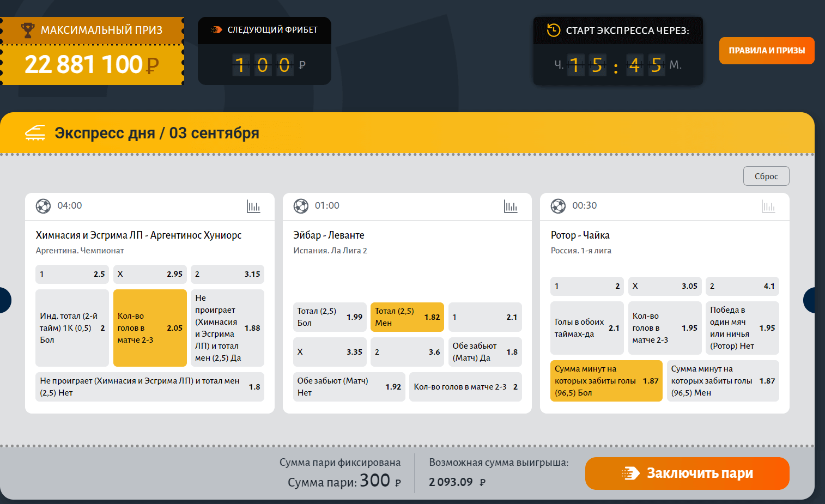The height and width of the screenshot is (504, 825).
Task: Click the express start countdown timer
Action: pos(618,65)
